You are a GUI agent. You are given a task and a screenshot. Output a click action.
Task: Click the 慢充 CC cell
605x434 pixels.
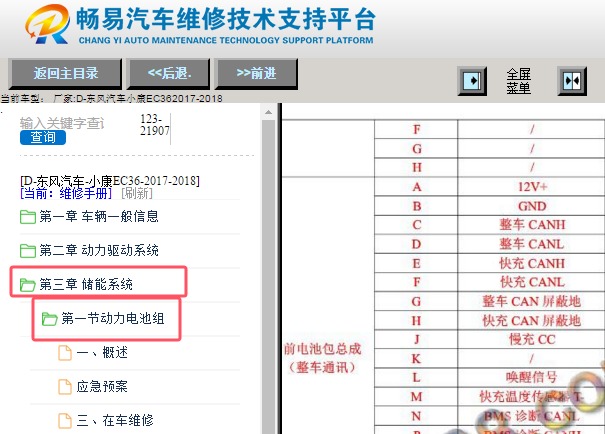coord(532,339)
